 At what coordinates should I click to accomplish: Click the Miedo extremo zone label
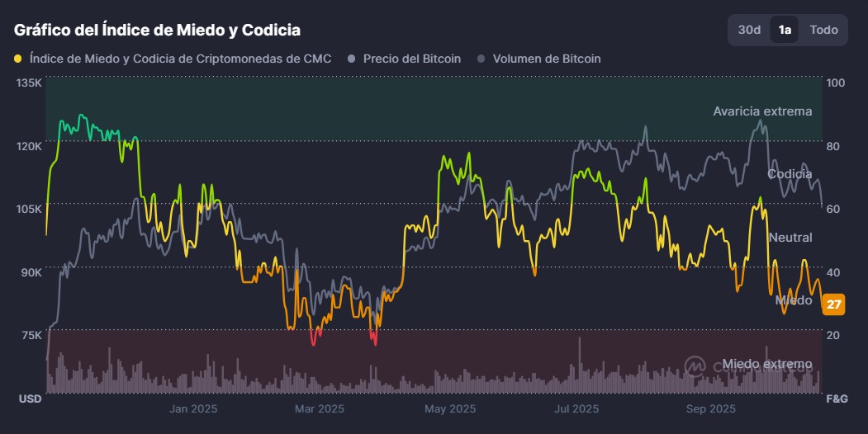coord(767,364)
